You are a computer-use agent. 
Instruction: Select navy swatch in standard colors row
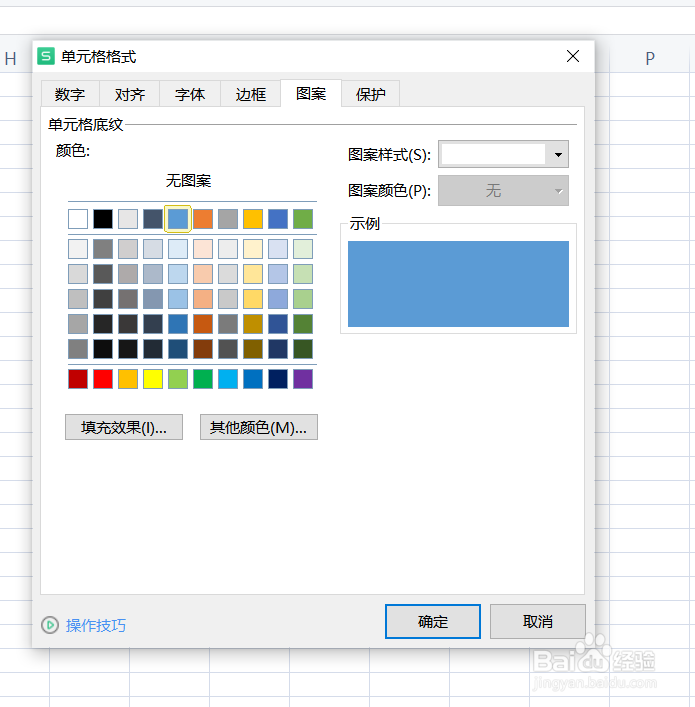coord(278,379)
